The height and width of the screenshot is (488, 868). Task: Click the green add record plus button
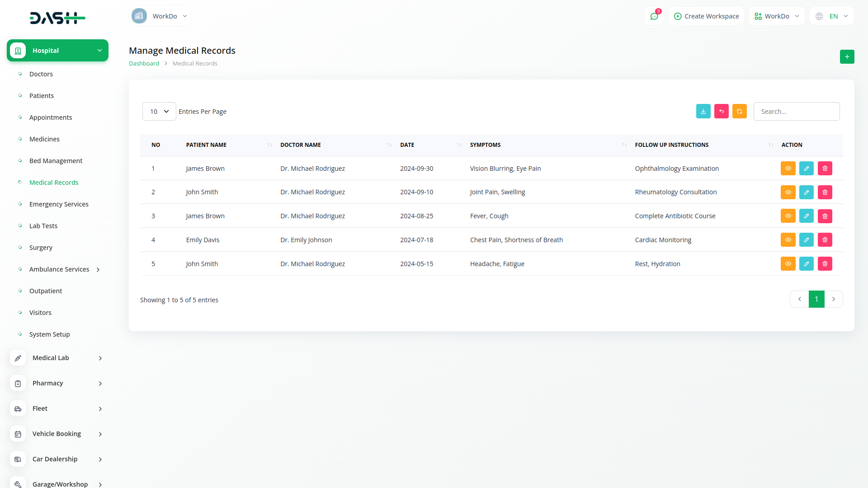click(x=847, y=57)
